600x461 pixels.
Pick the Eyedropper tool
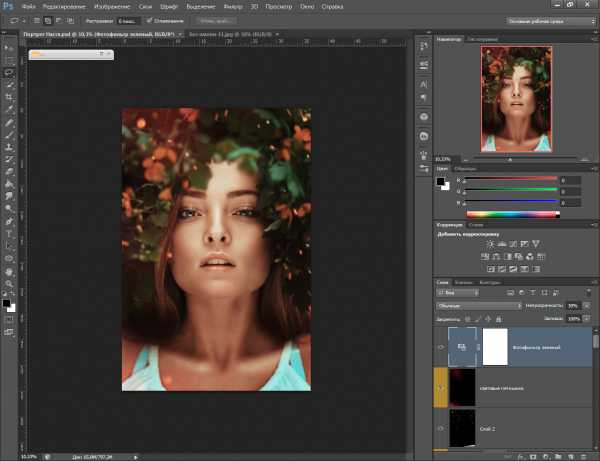[x=9, y=110]
